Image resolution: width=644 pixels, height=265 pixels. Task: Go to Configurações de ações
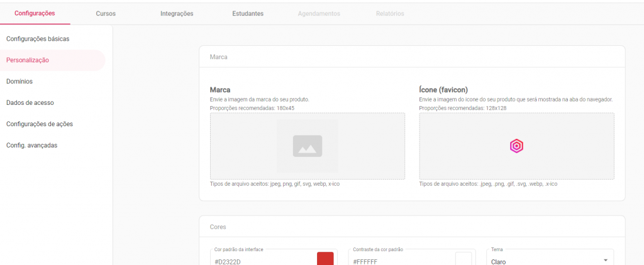[40, 124]
